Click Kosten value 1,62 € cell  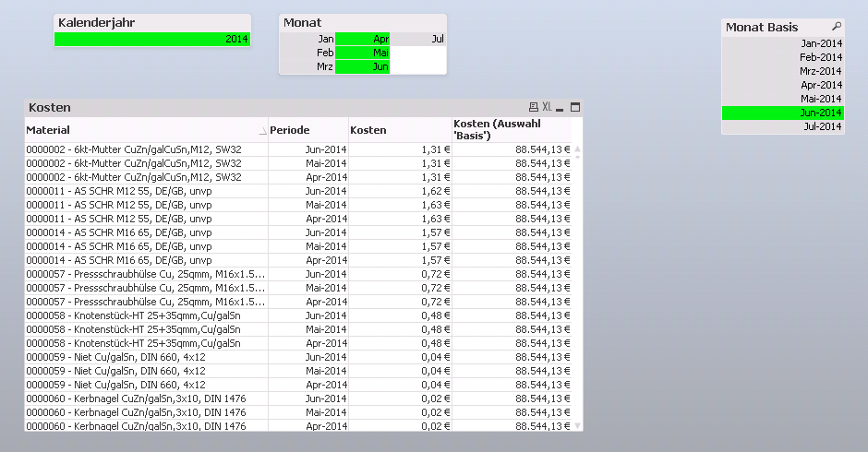(x=400, y=191)
